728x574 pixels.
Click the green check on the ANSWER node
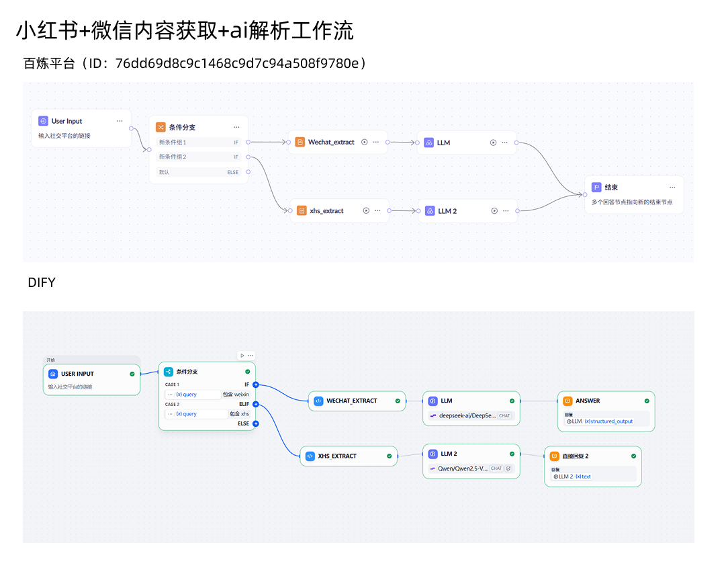[x=647, y=401]
